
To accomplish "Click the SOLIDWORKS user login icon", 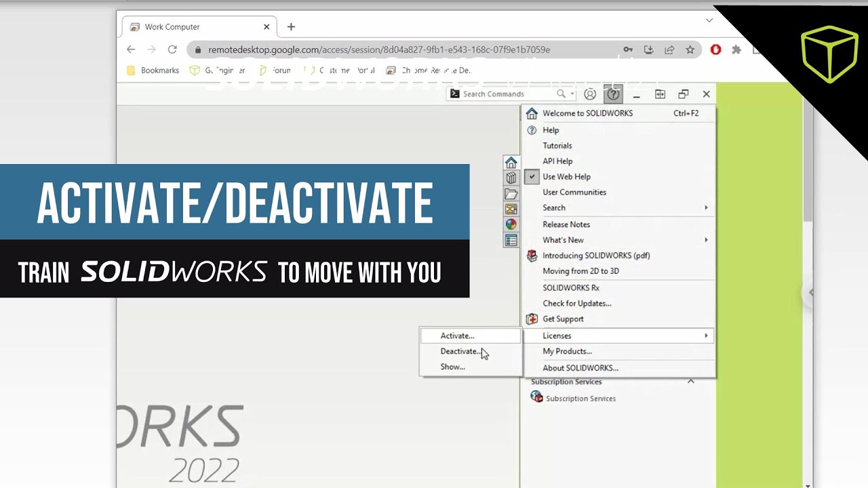I will [x=590, y=94].
